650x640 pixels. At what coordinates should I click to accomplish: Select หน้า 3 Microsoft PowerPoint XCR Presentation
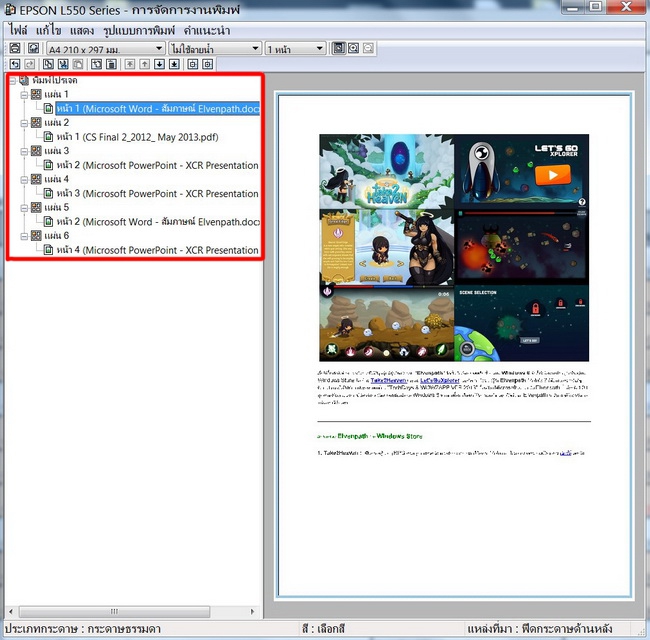click(158, 194)
